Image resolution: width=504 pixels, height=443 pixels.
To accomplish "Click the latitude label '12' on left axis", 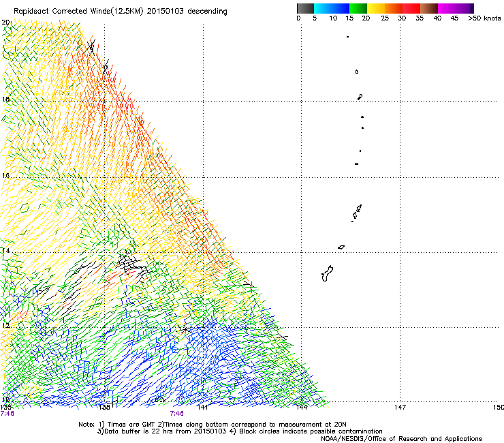I will click(5, 326).
